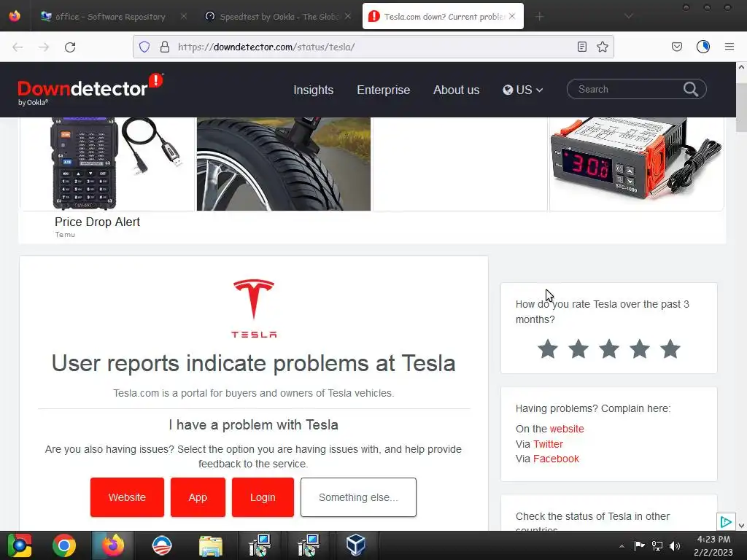Click the flag notification tray icon
The height and width of the screenshot is (560, 747).
[639, 545]
